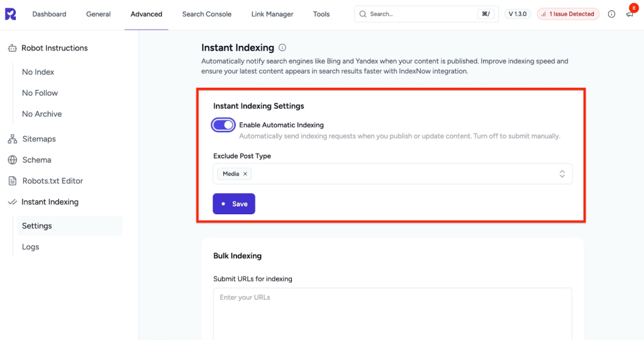This screenshot has height=340, width=644.
Task: Select the Advanced tab
Action: pyautogui.click(x=146, y=14)
